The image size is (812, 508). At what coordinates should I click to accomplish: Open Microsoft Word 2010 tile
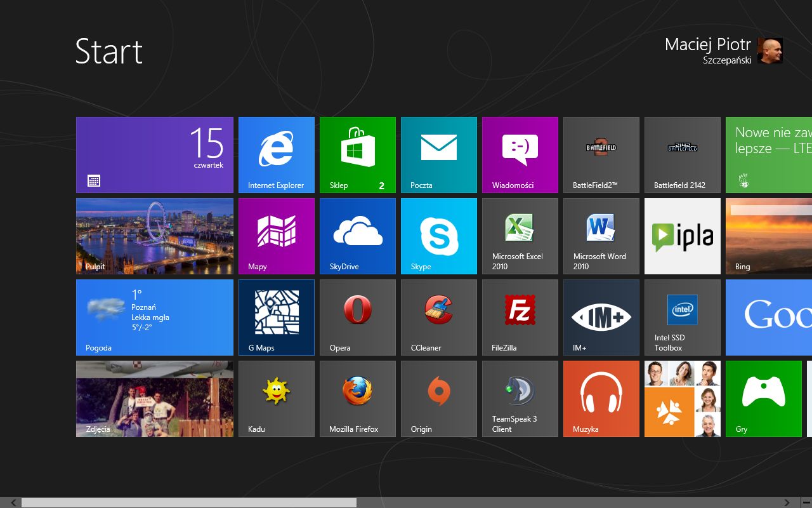601,236
